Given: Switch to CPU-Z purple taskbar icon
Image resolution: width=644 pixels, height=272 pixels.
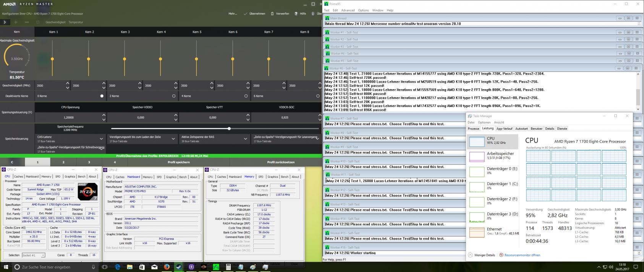Looking at the screenshot, I should 191,267.
